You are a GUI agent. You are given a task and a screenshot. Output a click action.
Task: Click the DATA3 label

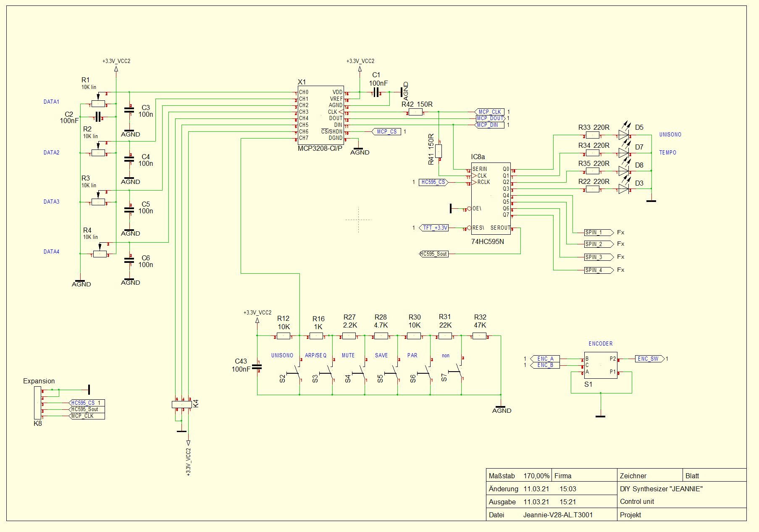pyautogui.click(x=51, y=202)
